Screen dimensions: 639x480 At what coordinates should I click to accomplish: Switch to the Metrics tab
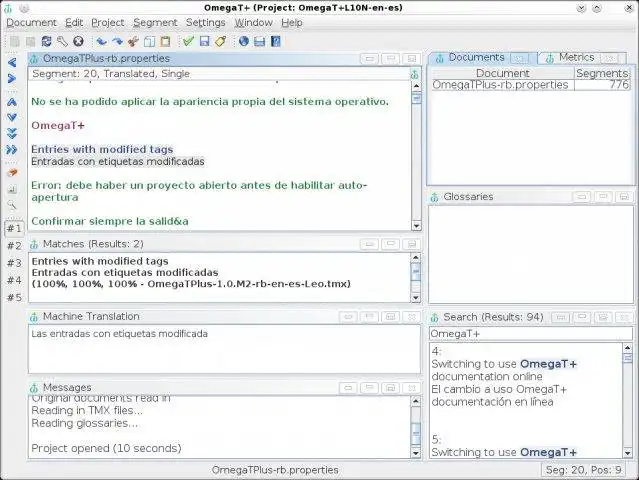pyautogui.click(x=576, y=57)
